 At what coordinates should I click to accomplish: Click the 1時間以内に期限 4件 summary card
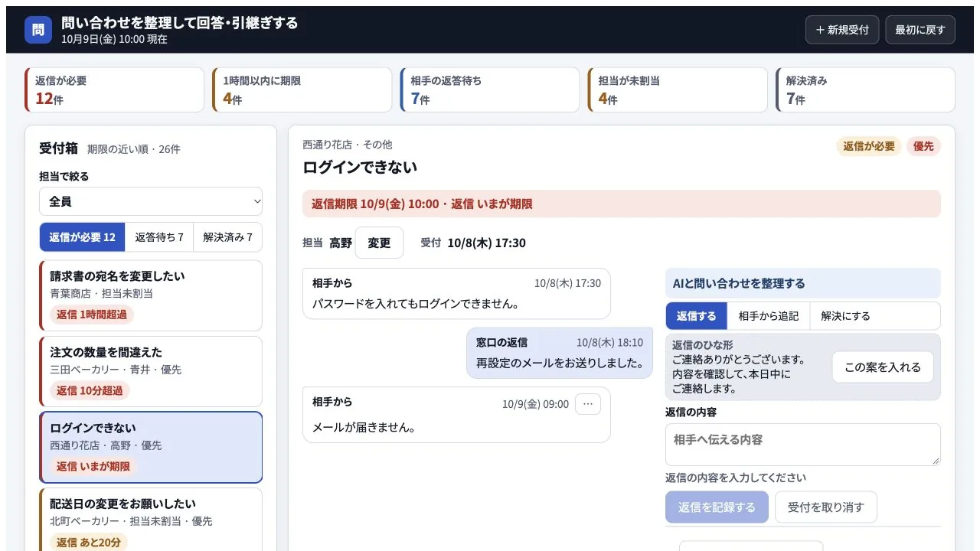point(302,90)
